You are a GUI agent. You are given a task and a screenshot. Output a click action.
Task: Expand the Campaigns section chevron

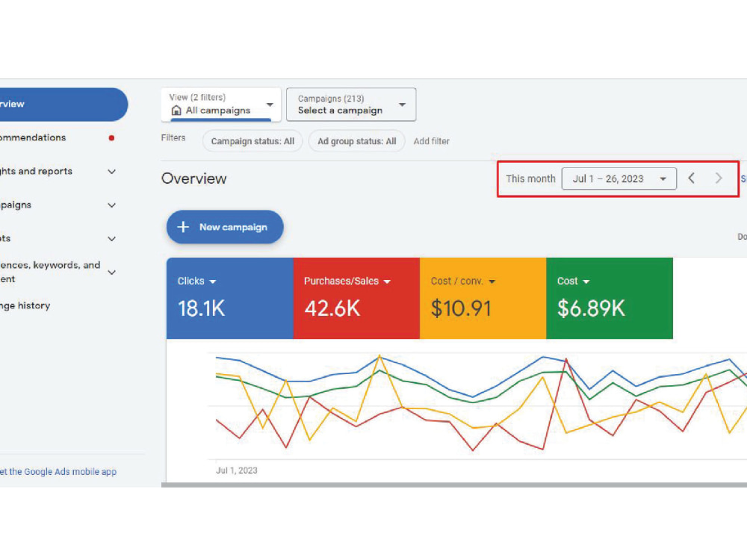pos(111,205)
